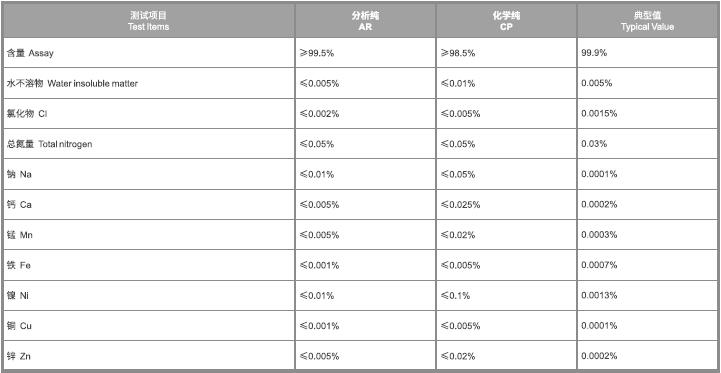Click the ≤0.1% CP value for Ni
The width and height of the screenshot is (721, 373).
coord(455,296)
